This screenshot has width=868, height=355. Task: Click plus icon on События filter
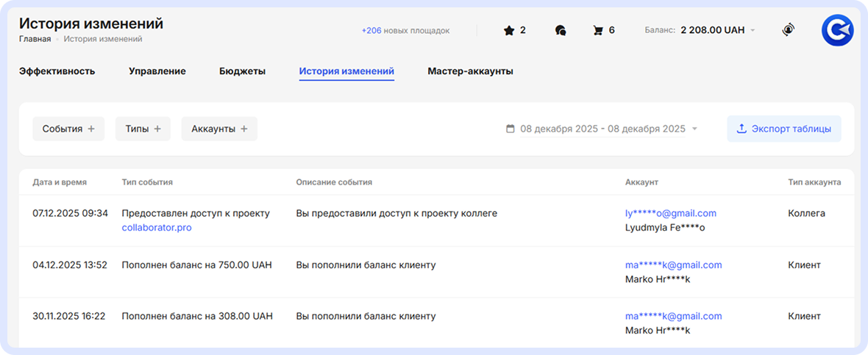tap(91, 129)
